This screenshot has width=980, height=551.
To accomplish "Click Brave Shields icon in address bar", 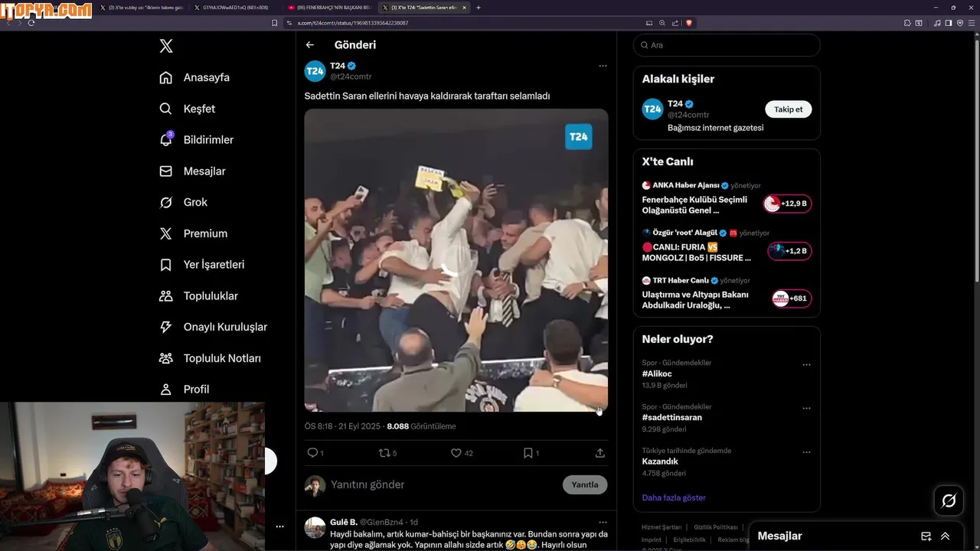I will pos(689,23).
